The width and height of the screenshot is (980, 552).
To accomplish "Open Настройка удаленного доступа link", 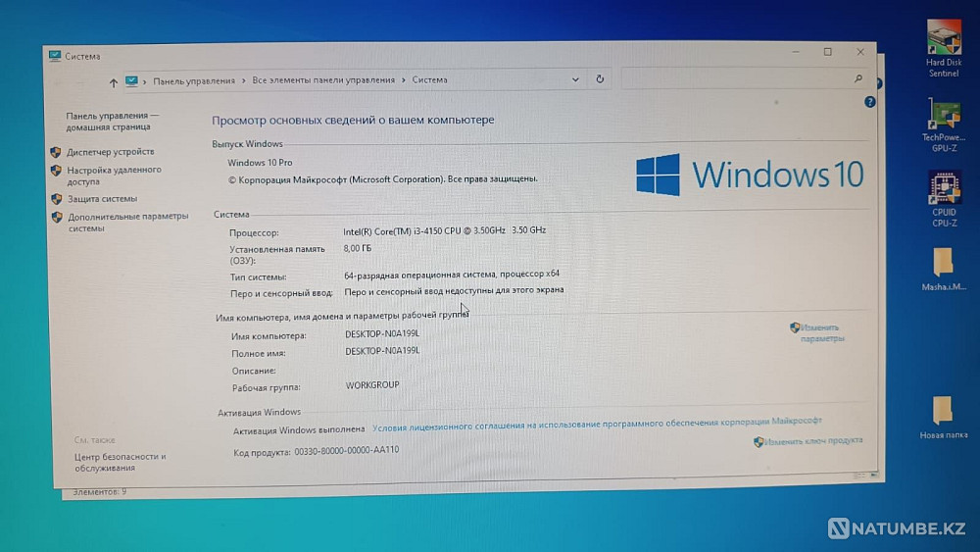I will pos(114,176).
